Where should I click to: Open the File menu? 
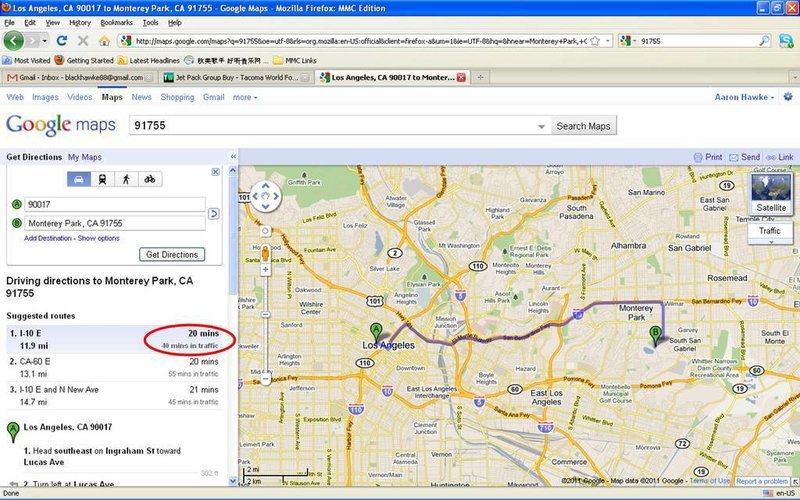9,22
